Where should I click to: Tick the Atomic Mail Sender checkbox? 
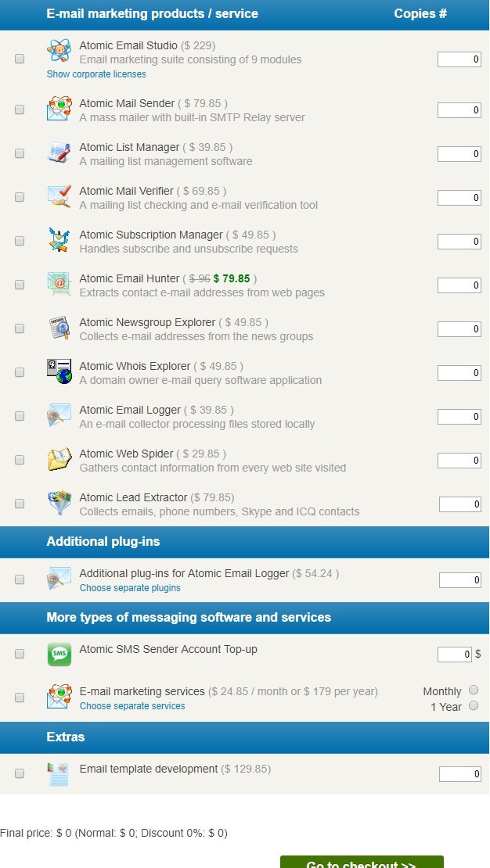pos(20,109)
